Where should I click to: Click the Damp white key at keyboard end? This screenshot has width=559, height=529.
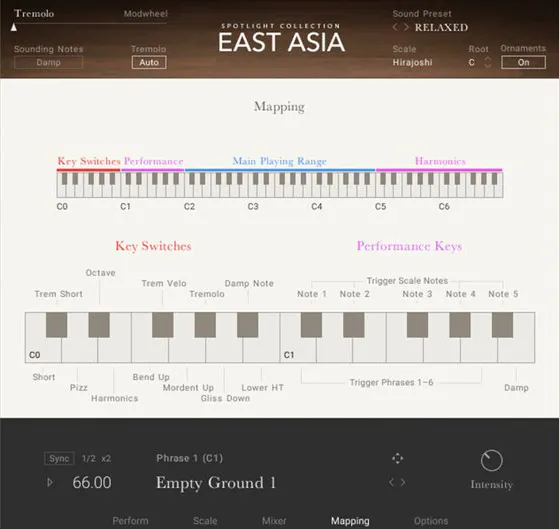[517, 351]
